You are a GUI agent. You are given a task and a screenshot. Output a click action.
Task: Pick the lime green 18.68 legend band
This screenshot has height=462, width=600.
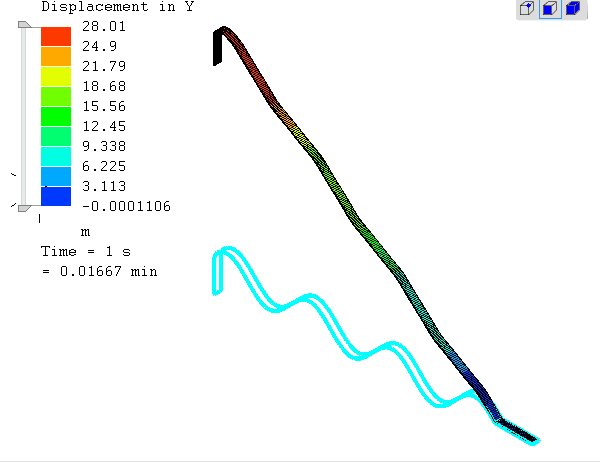pos(56,96)
